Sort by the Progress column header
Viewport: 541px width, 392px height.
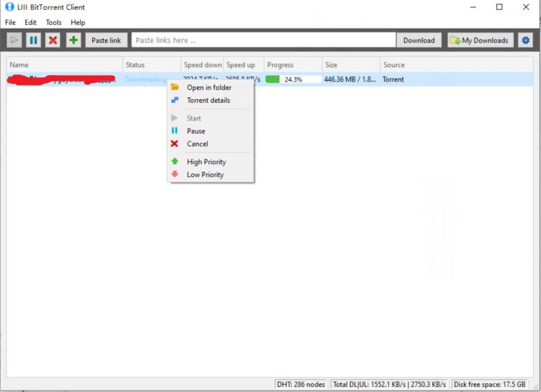[293, 65]
